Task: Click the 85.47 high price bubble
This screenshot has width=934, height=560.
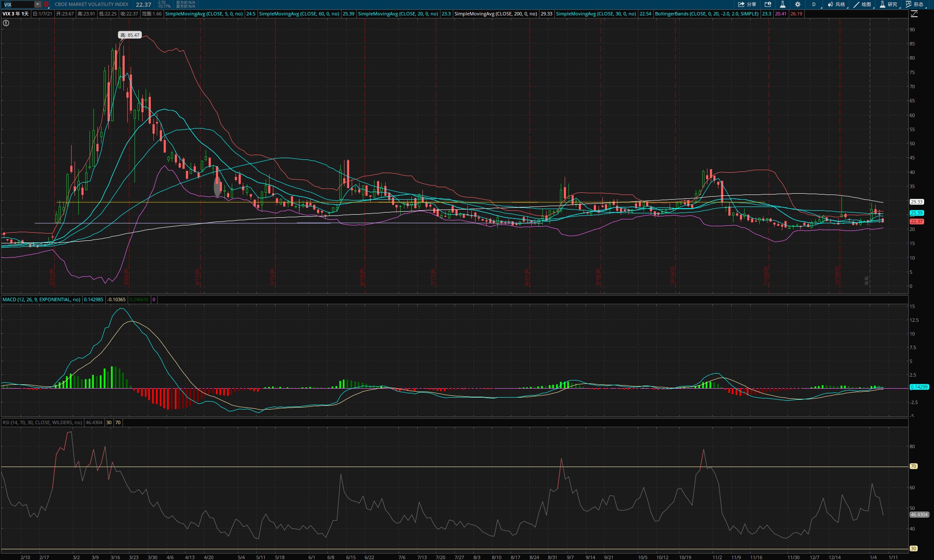Action: tap(130, 35)
